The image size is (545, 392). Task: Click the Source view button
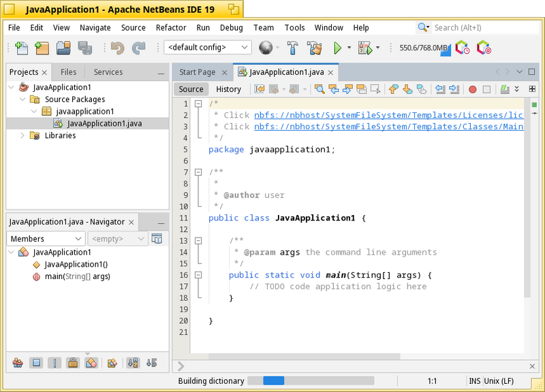pyautogui.click(x=191, y=89)
